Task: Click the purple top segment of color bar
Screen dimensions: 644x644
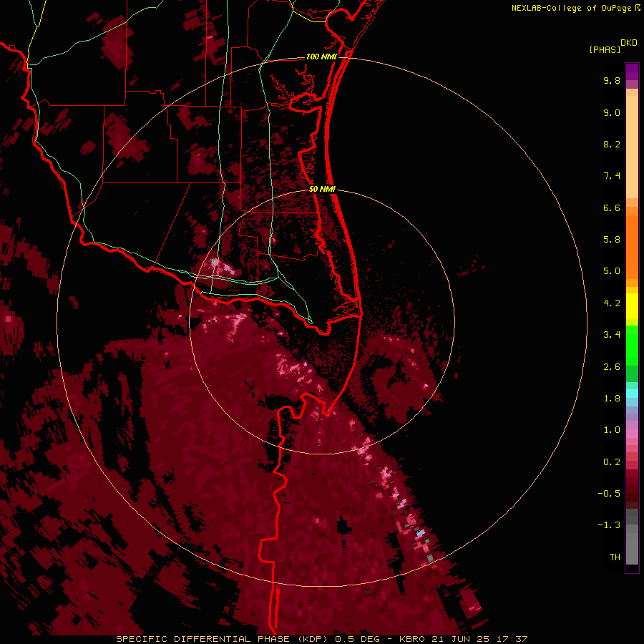Action: click(632, 72)
